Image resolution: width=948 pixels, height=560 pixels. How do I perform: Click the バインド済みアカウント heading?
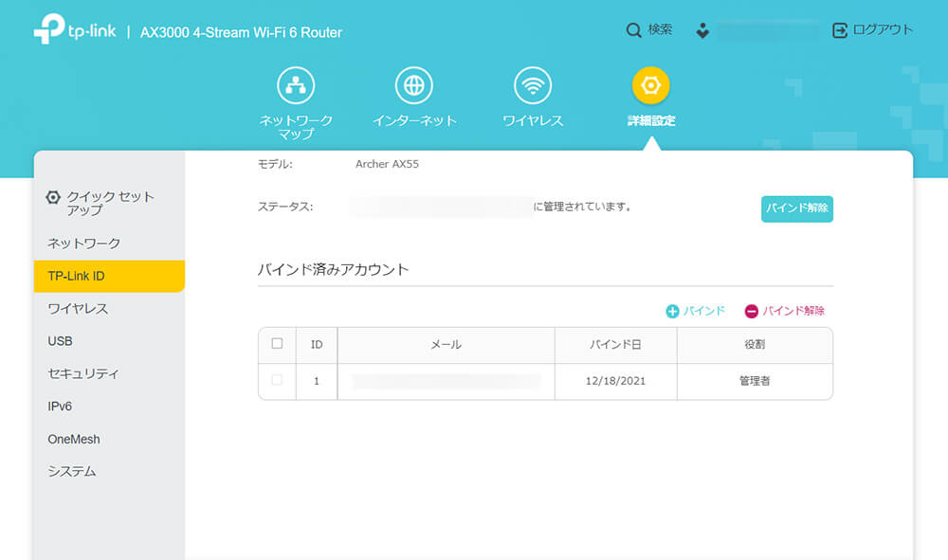pyautogui.click(x=333, y=269)
